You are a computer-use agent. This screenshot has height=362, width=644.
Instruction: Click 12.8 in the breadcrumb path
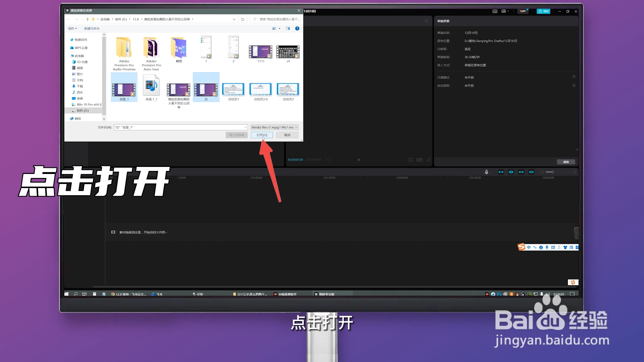[x=136, y=19]
